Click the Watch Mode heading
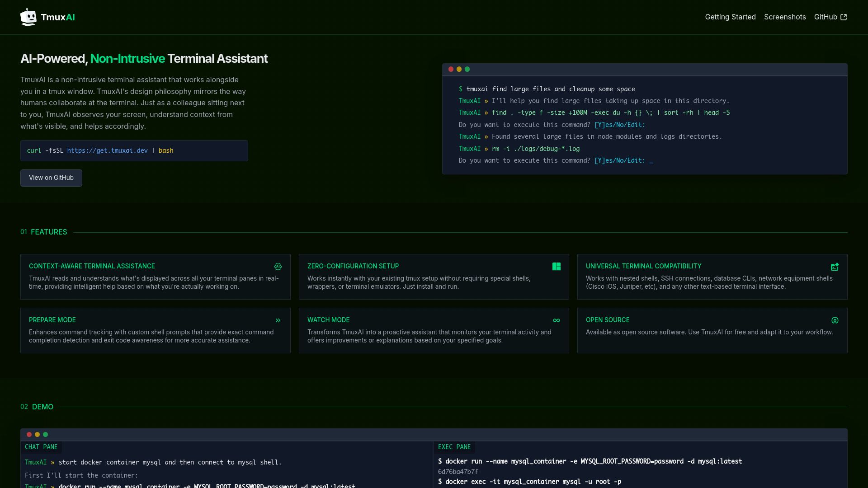 329,320
